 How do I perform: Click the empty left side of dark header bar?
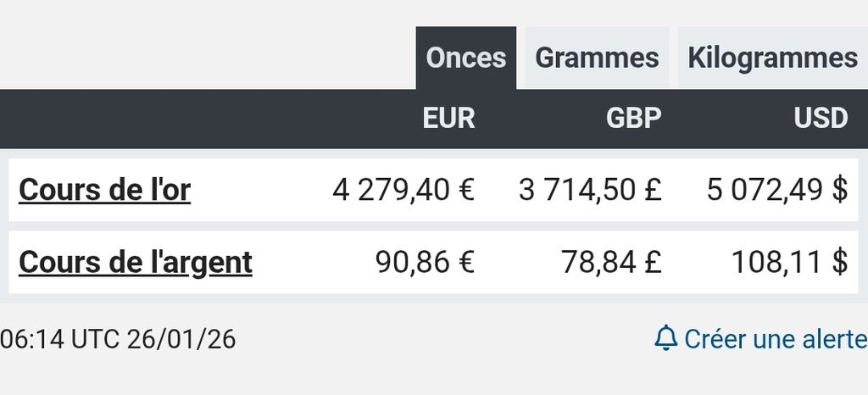click(x=170, y=119)
